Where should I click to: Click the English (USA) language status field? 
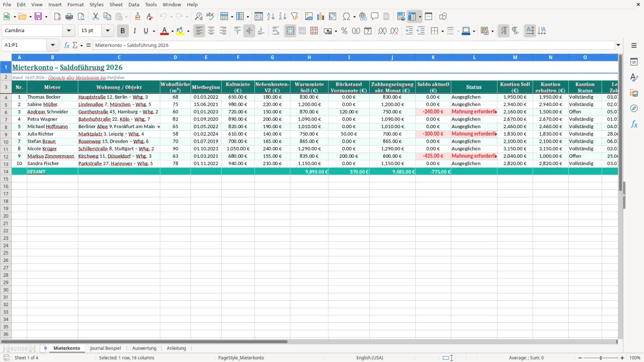(x=370, y=358)
